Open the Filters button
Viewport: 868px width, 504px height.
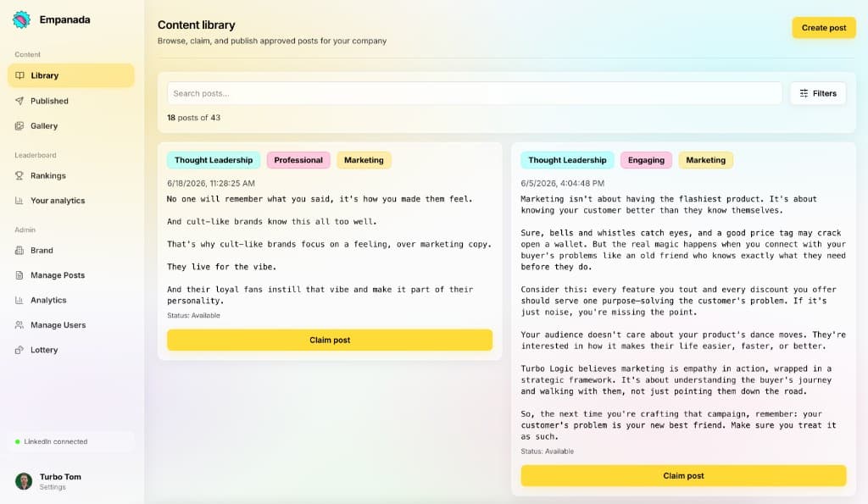point(818,93)
